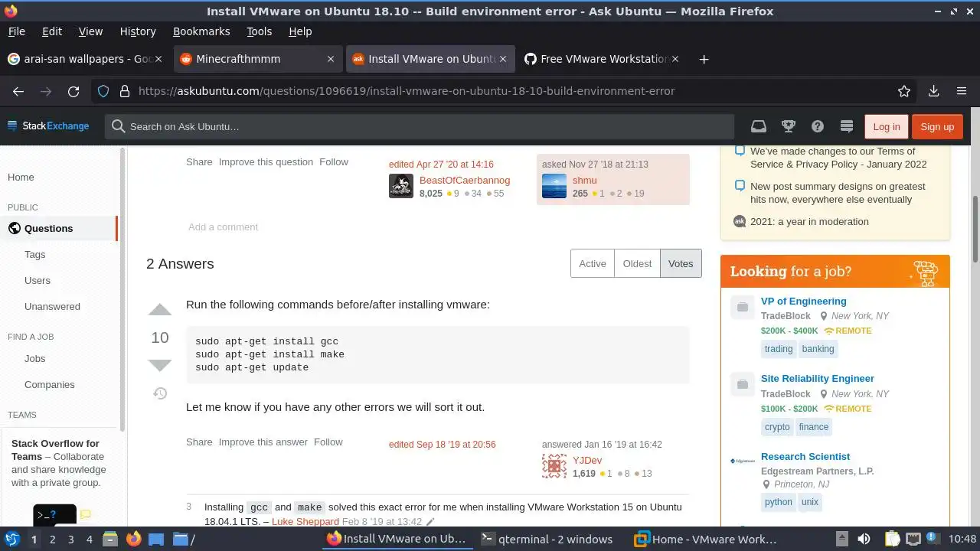Open Unanswered in the left sidebar

tap(52, 306)
